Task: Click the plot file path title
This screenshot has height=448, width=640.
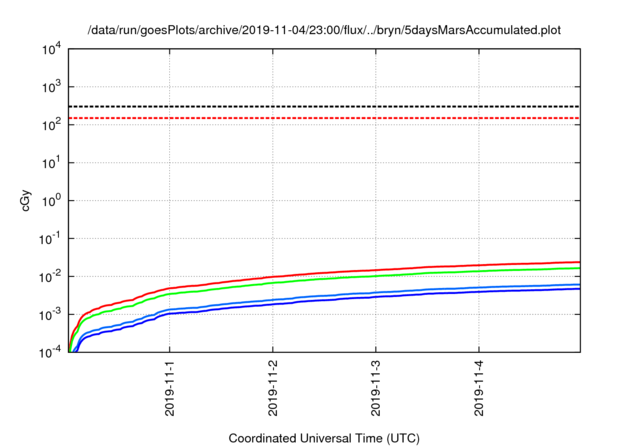Action: tap(324, 30)
